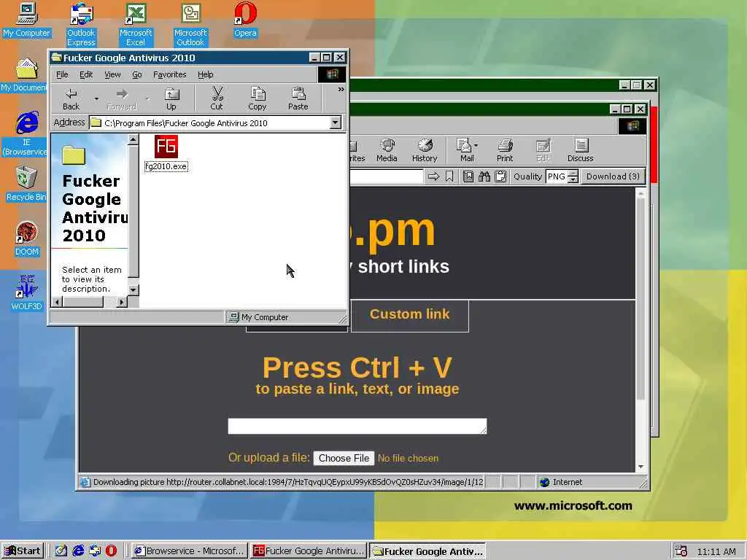Click the Explorer address path field
Image resolution: width=747 pixels, height=560 pixels.
coord(209,122)
